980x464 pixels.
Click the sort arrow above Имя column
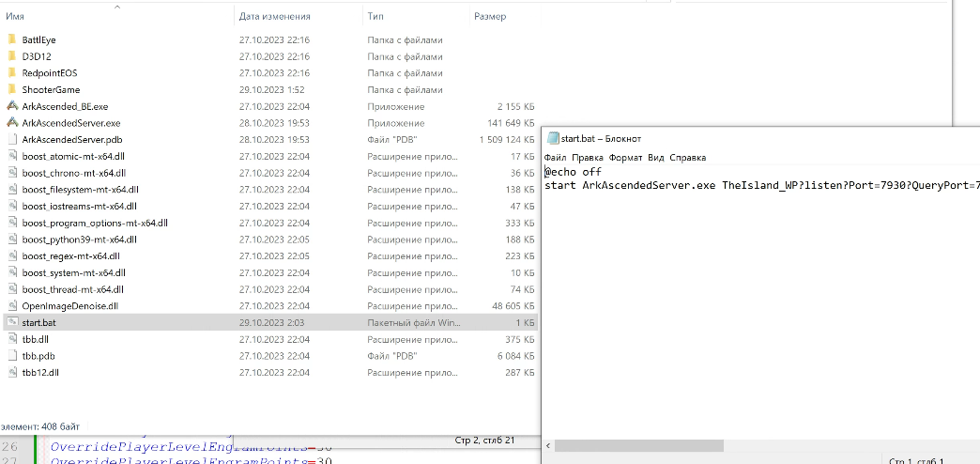pos(117,7)
